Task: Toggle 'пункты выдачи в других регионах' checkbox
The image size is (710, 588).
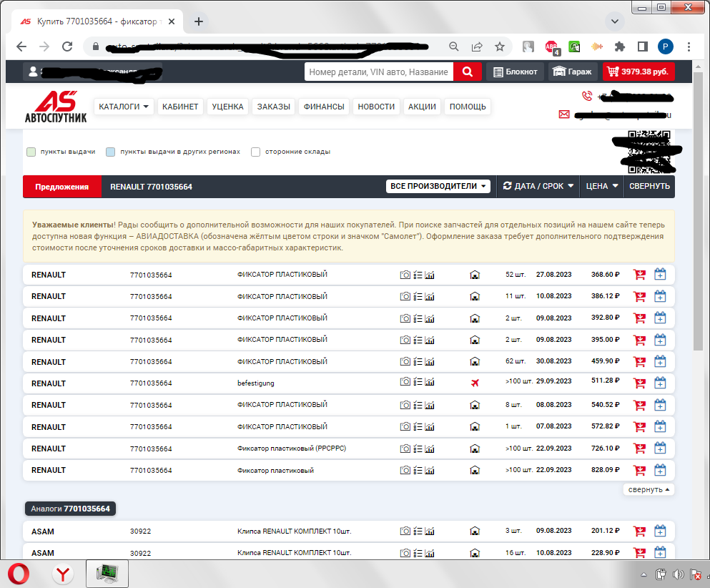Action: 111,152
